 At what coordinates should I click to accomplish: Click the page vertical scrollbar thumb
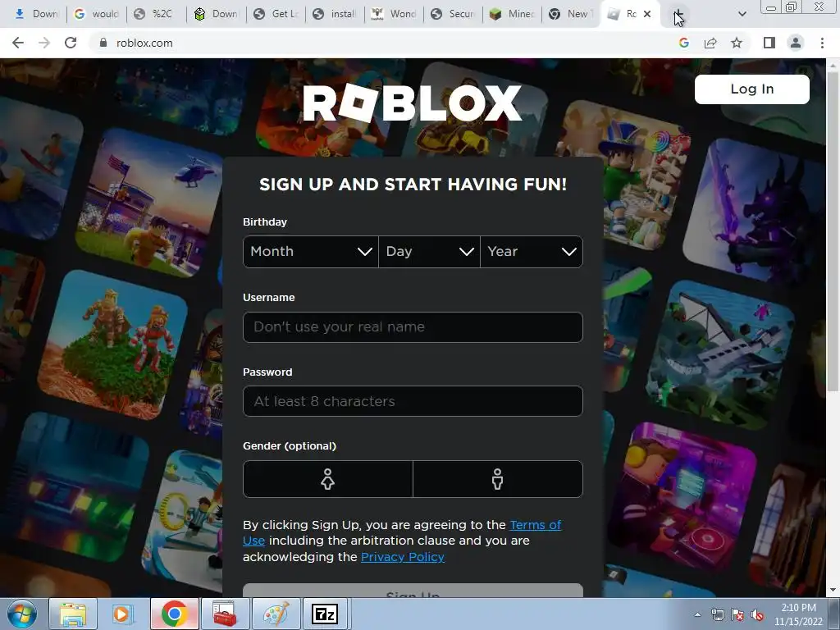pos(833,231)
